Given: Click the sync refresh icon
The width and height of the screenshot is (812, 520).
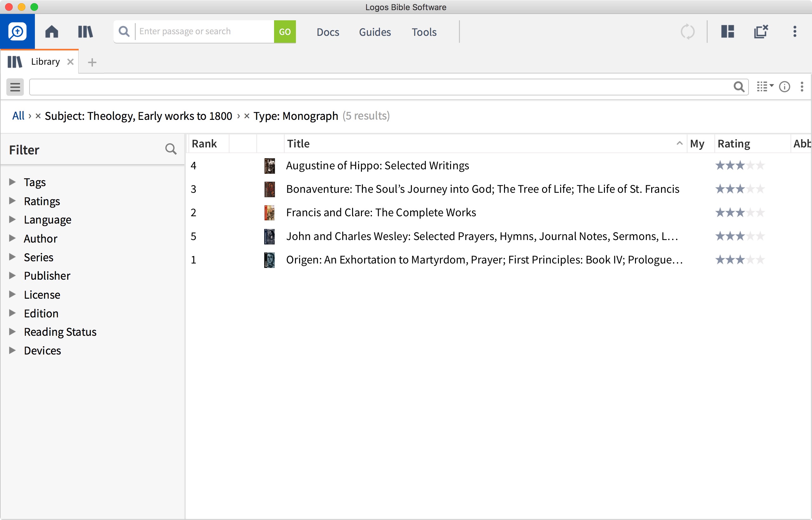Looking at the screenshot, I should tap(687, 32).
